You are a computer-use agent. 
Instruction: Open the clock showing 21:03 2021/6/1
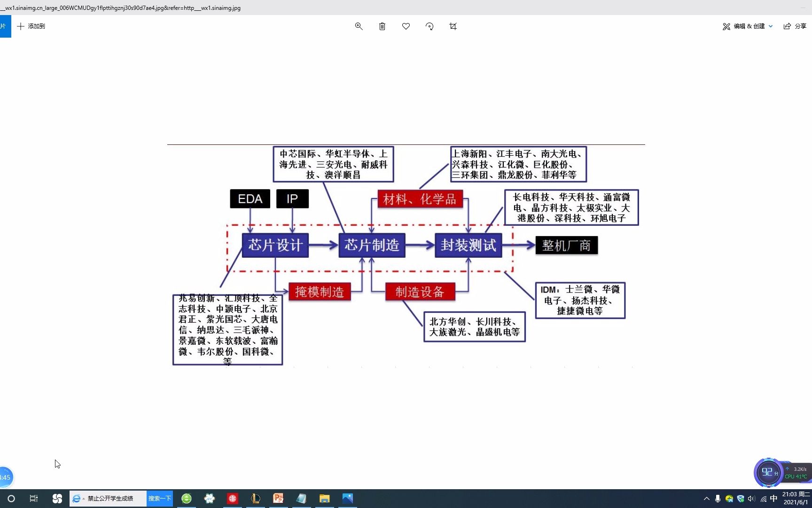[x=796, y=499]
